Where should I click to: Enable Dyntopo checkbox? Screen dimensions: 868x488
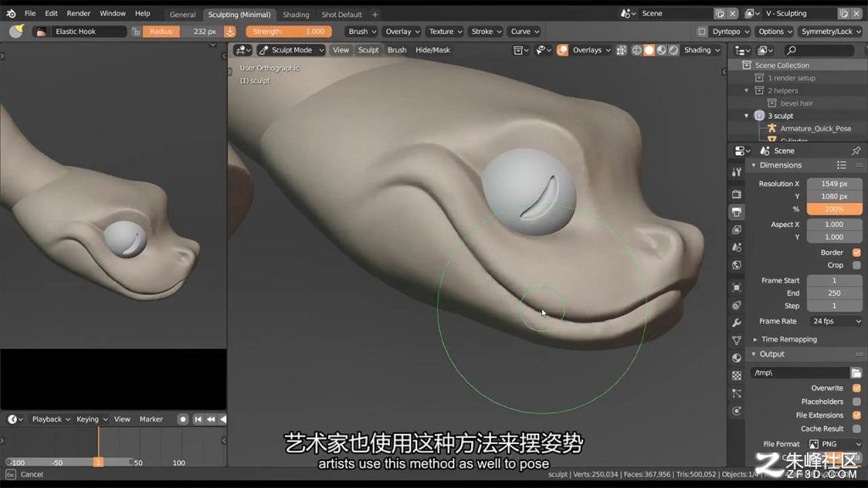tap(701, 31)
